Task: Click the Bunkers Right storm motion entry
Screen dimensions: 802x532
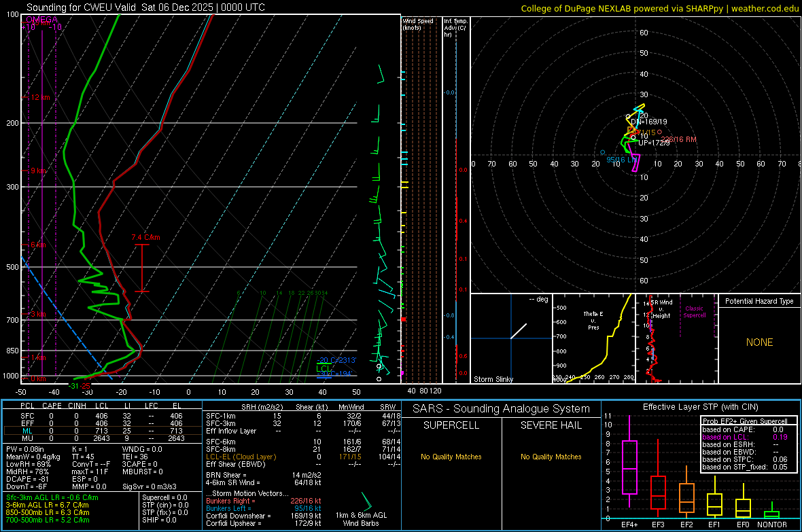Action: (x=264, y=501)
